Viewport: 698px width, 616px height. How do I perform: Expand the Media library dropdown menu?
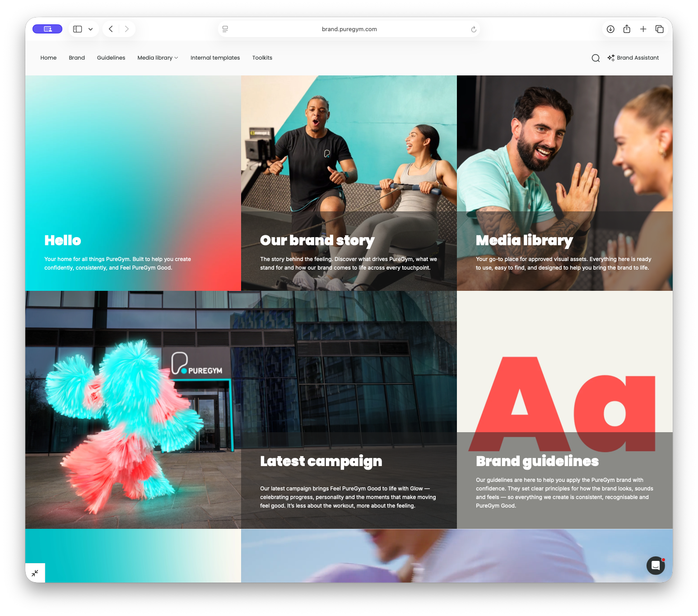(x=158, y=58)
